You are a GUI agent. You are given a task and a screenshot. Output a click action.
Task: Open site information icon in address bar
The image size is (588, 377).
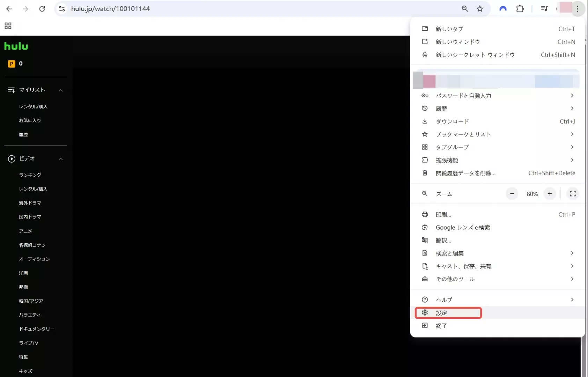pos(62,9)
